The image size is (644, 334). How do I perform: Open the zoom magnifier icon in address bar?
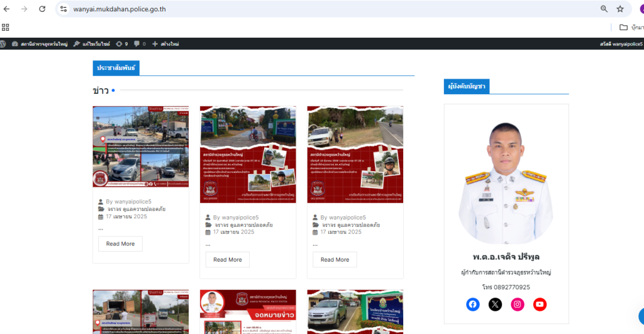click(604, 9)
